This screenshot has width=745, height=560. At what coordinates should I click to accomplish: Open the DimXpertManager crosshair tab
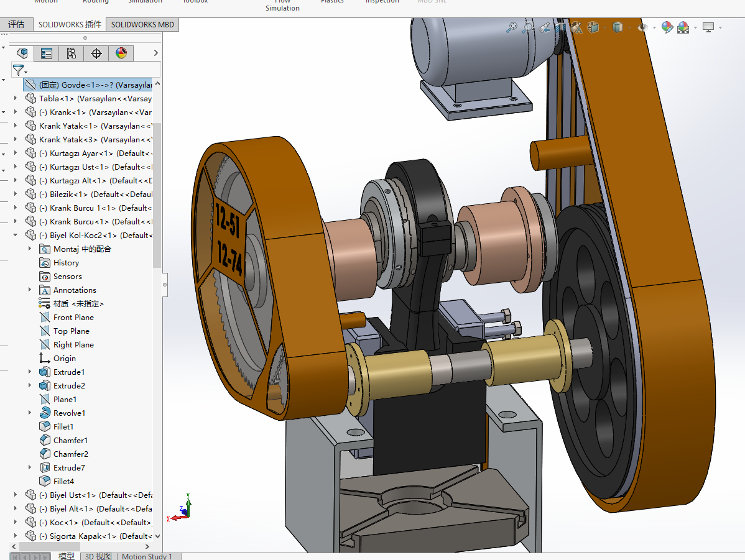pos(96,53)
